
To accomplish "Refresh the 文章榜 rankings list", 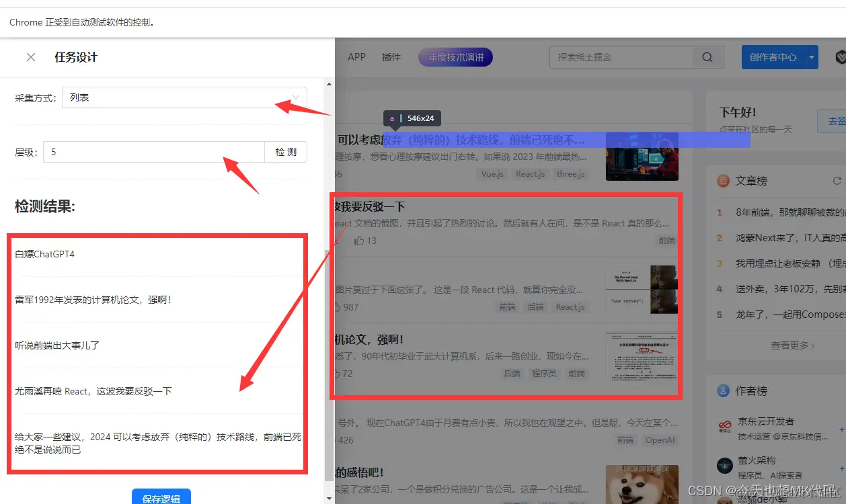I will (x=837, y=180).
